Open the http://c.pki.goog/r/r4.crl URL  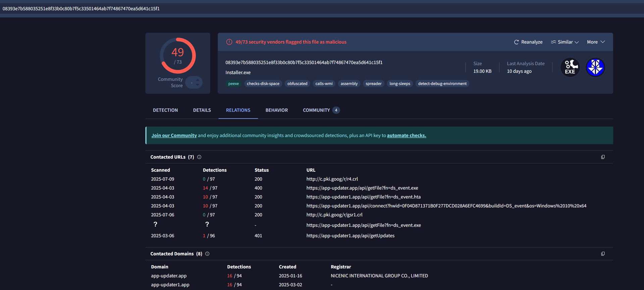(332, 179)
